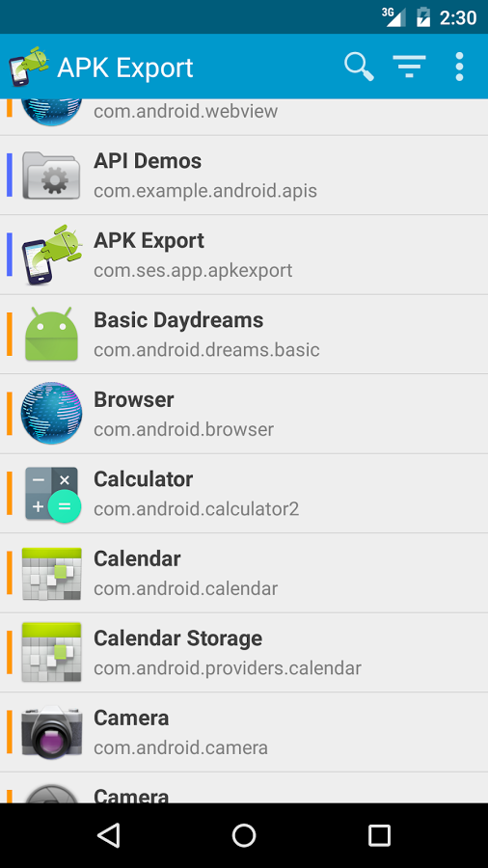This screenshot has width=488, height=868.
Task: Open the three-dot overflow menu
Action: click(x=459, y=67)
